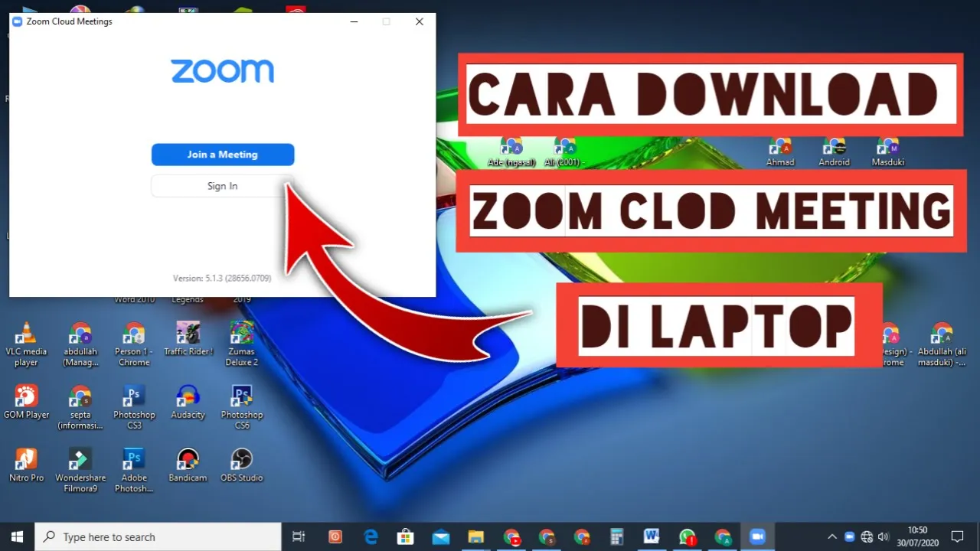Select the Ade (ngasal) Chrome shortcut
This screenshot has width=980, height=551.
(x=511, y=152)
